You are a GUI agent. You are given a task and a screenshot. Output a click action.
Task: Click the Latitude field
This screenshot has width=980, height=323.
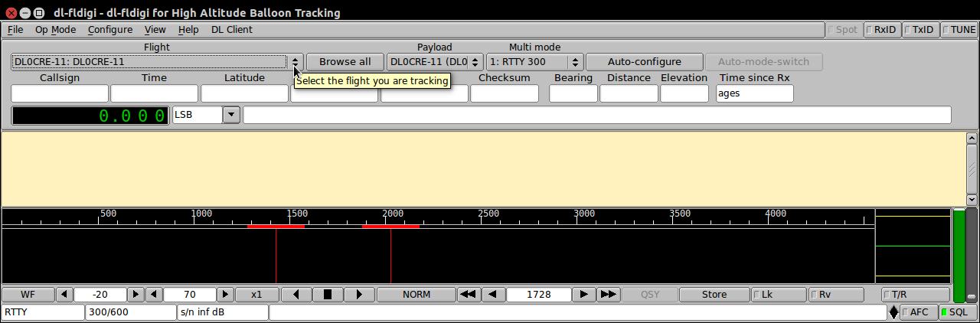[244, 93]
